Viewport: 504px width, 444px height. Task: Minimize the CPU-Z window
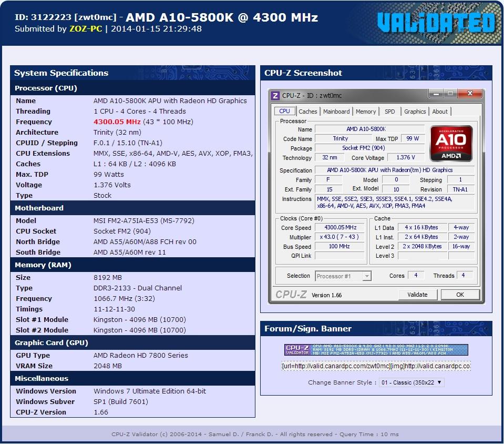[436, 94]
